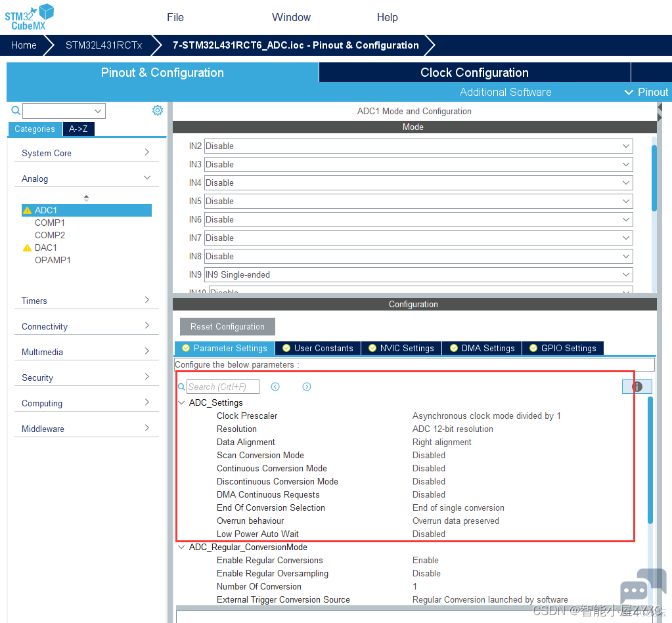Switch to the A->Z tab
The height and width of the screenshot is (623, 672).
click(x=78, y=129)
